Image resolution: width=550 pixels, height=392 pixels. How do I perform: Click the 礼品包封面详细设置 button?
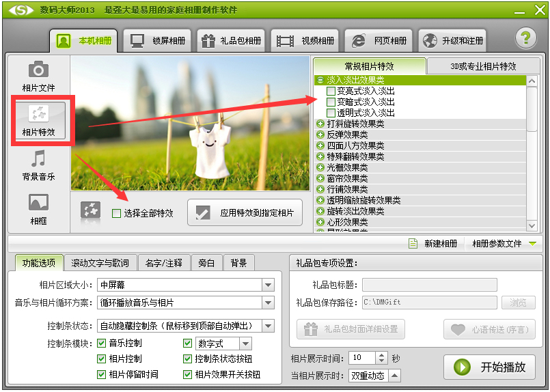(x=350, y=329)
